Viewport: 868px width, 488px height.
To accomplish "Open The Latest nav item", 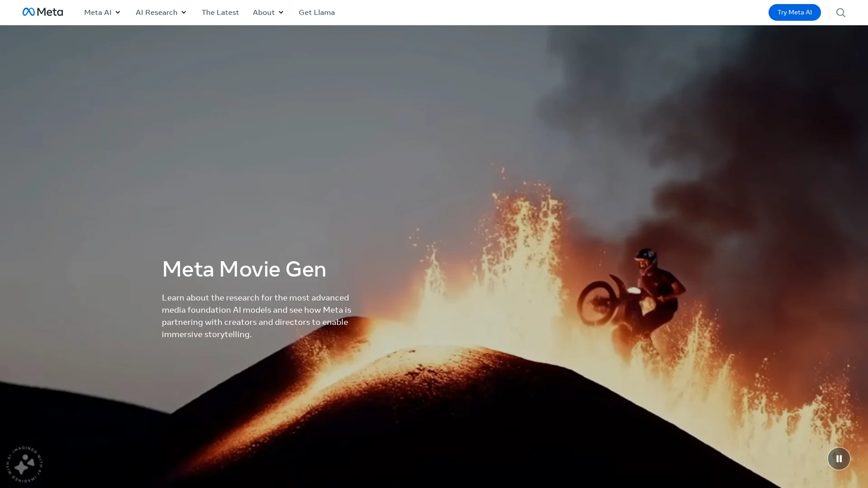I will click(220, 13).
